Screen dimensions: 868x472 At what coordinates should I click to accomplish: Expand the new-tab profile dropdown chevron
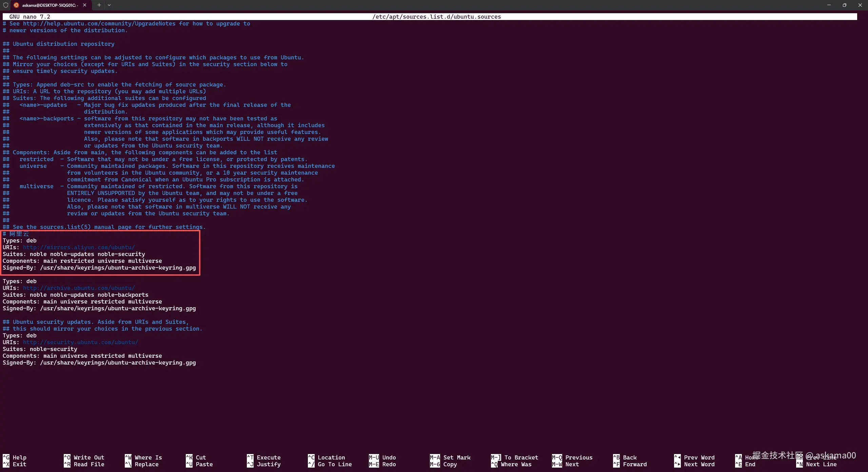109,5
